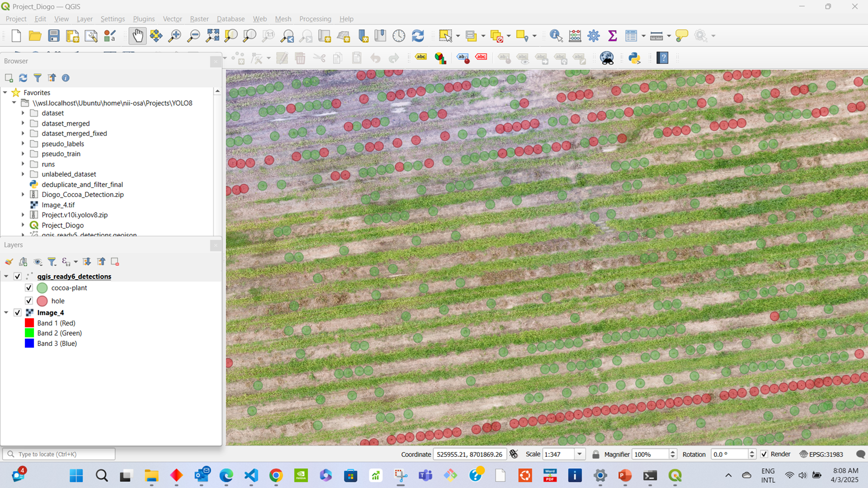
Task: Activate the Identify Features tool
Action: [556, 36]
